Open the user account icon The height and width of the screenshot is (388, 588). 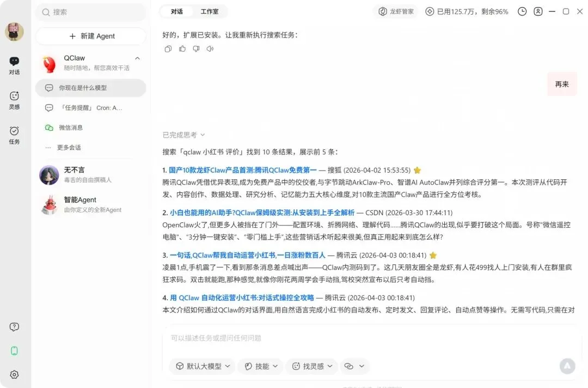point(538,11)
